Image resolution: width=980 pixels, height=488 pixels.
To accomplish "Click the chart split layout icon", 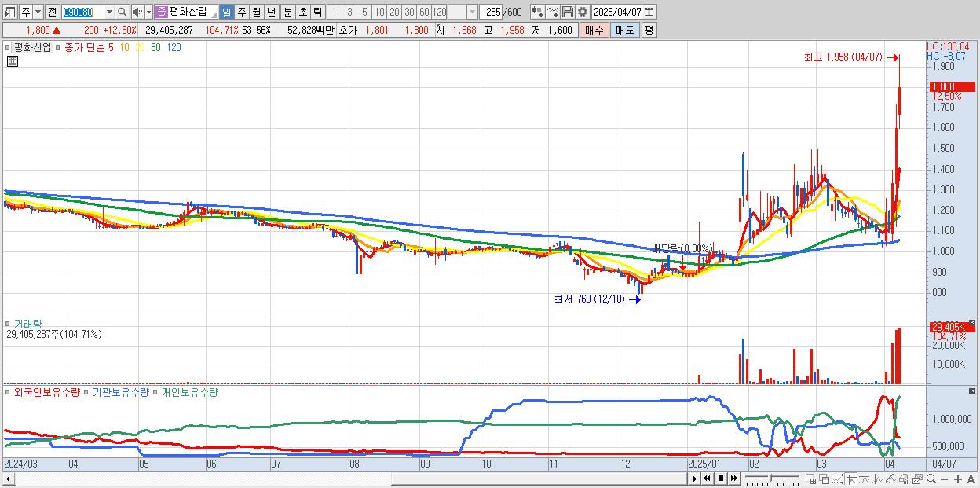I will point(811,479).
